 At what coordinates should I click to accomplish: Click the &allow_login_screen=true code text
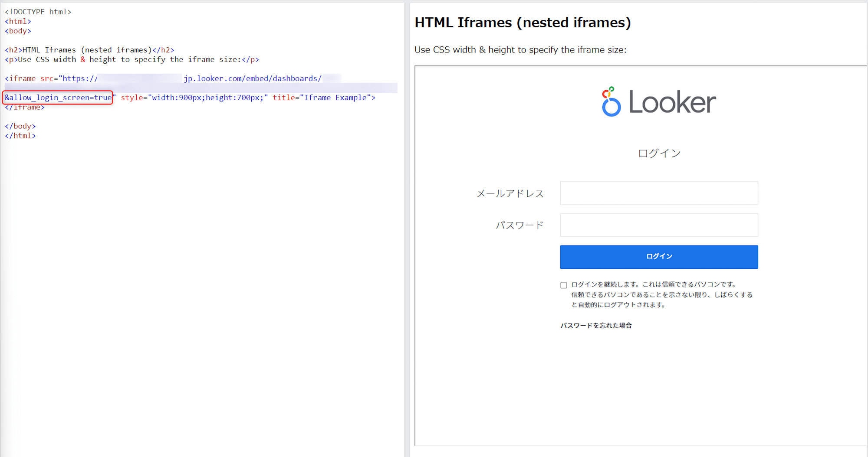(58, 98)
